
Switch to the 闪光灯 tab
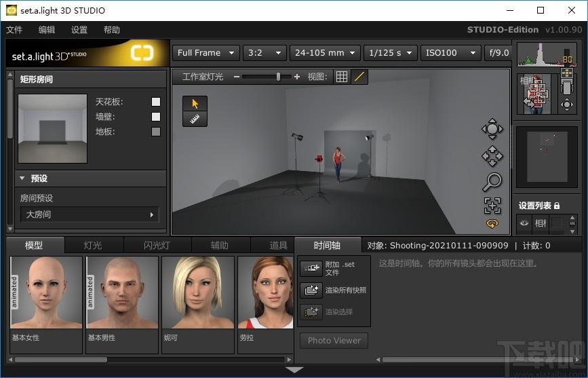click(157, 246)
